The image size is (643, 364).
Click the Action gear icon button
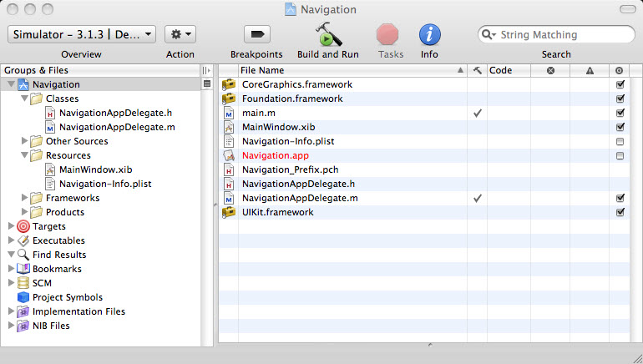[180, 34]
